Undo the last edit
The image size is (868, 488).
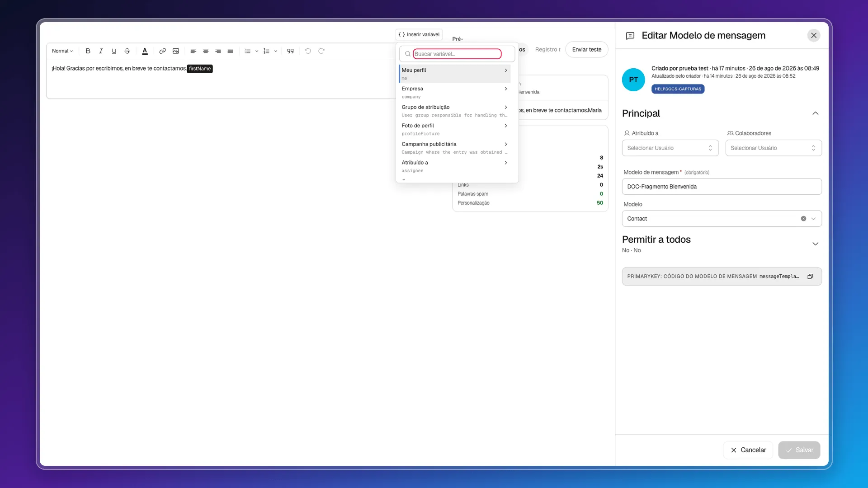tap(308, 51)
